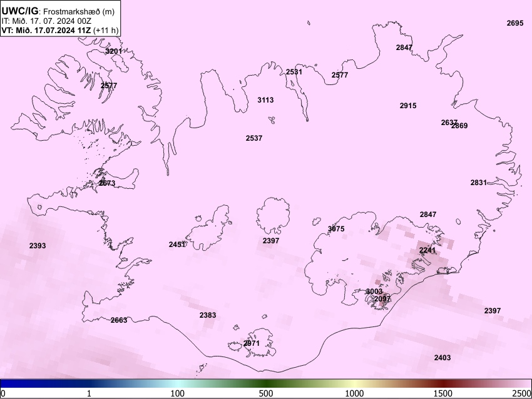Click the freezing level value 2695
This screenshot has width=532, height=399.
pos(515,23)
